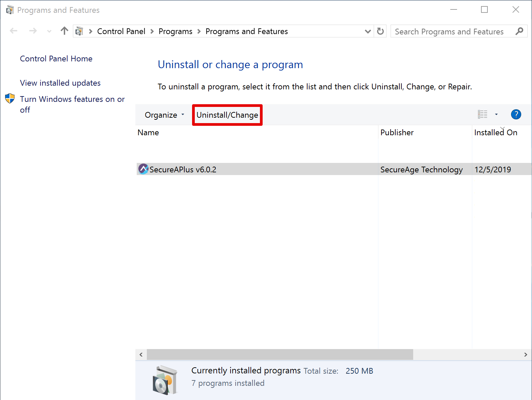
Task: Expand chevron after Control Panel breadcrumb
Action: [x=152, y=31]
